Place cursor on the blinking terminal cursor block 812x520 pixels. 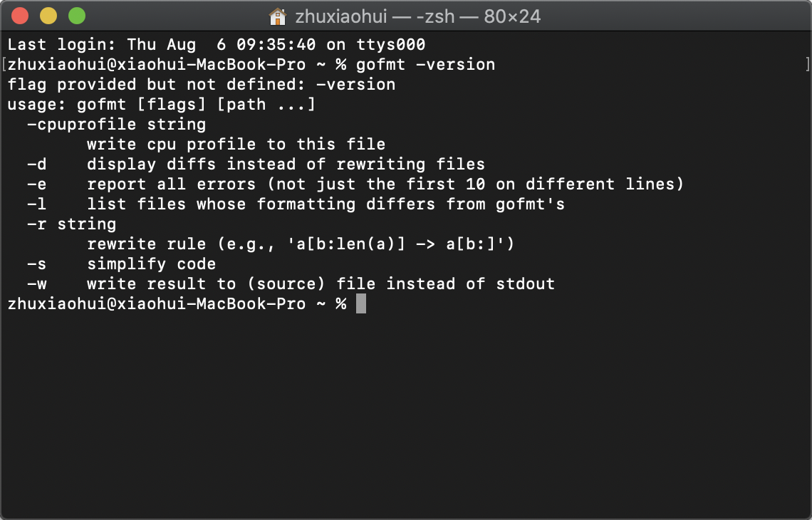[360, 303]
